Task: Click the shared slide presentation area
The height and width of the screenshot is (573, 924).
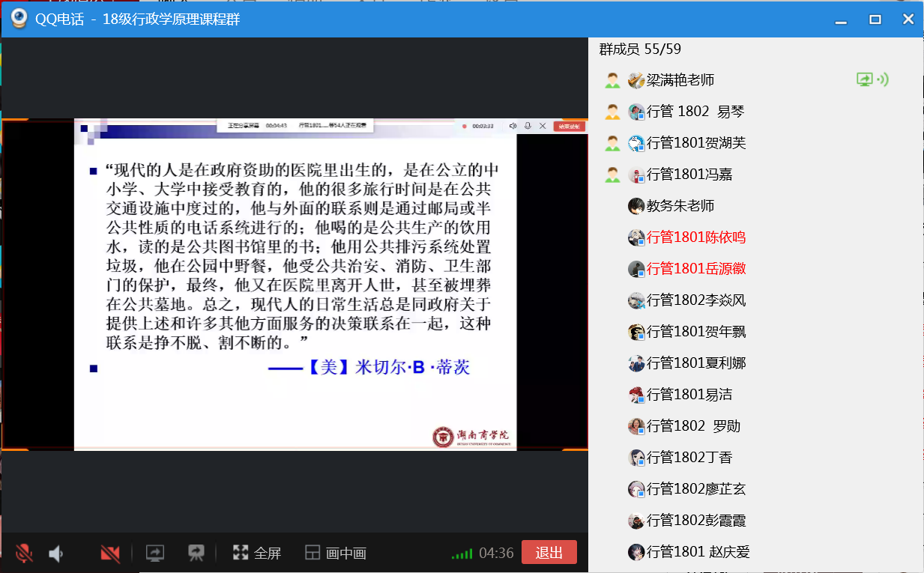Action: point(295,285)
